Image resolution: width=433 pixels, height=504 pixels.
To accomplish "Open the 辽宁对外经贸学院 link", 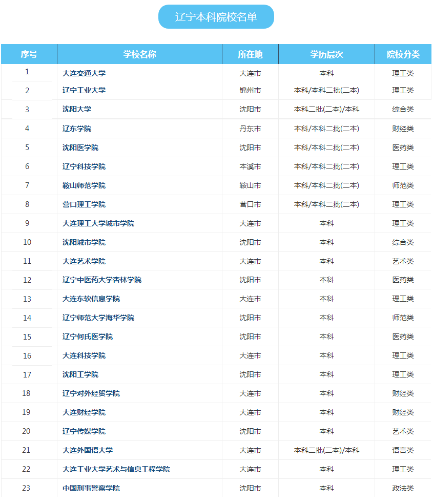I will tap(91, 393).
